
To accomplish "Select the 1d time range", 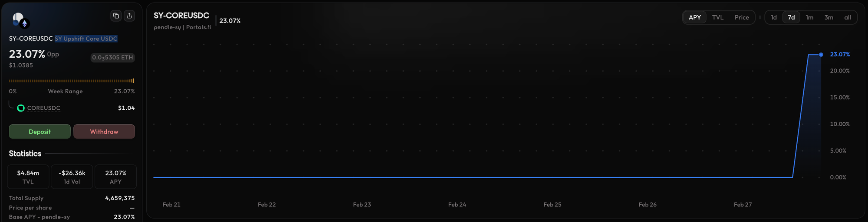I will (x=774, y=17).
